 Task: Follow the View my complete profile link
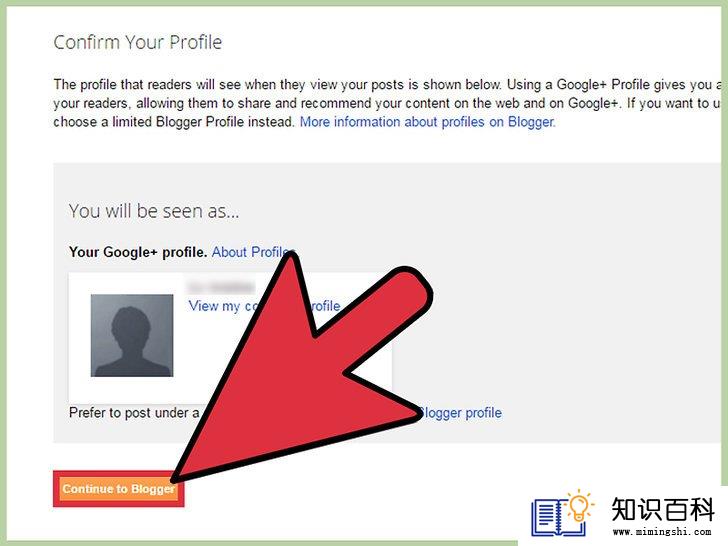coord(264,306)
